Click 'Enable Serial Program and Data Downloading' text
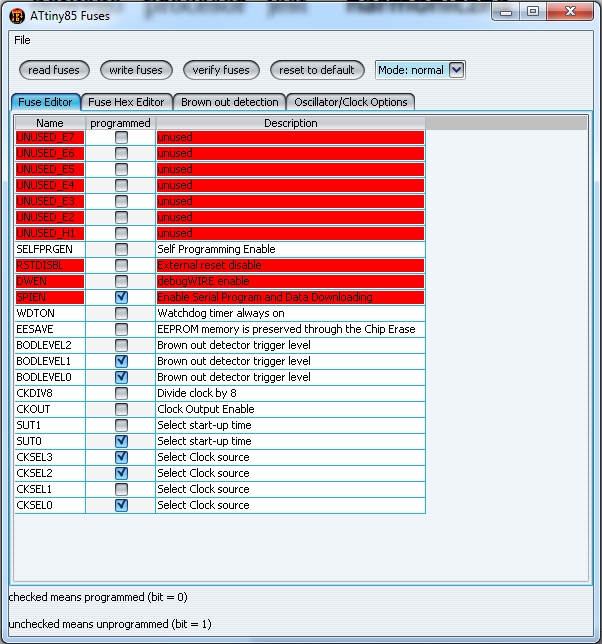 (265, 297)
